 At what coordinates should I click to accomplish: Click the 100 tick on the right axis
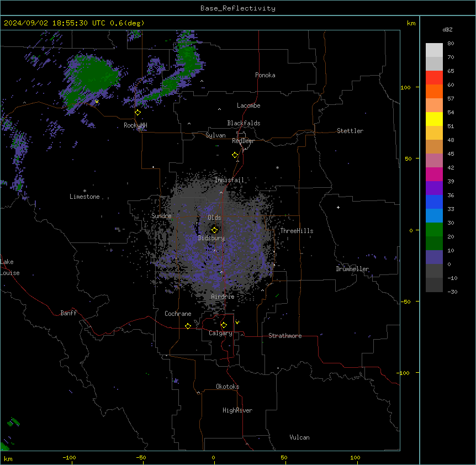(x=405, y=88)
